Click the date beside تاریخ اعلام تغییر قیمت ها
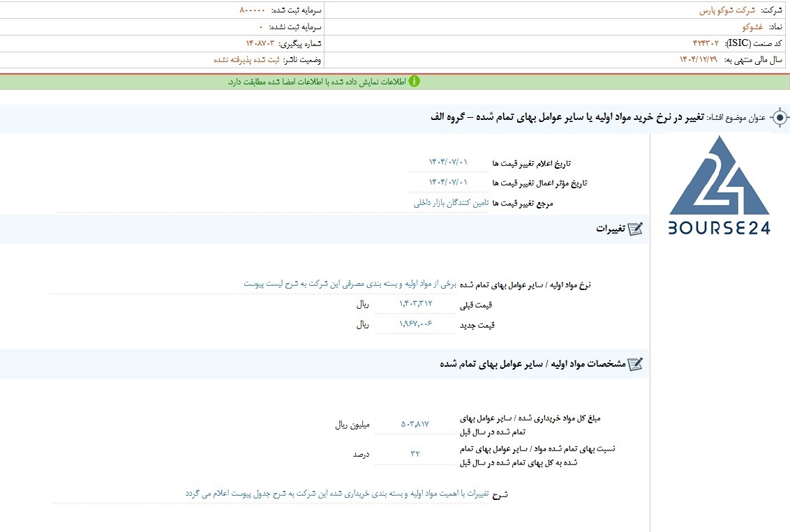The image size is (790, 532). click(x=448, y=162)
